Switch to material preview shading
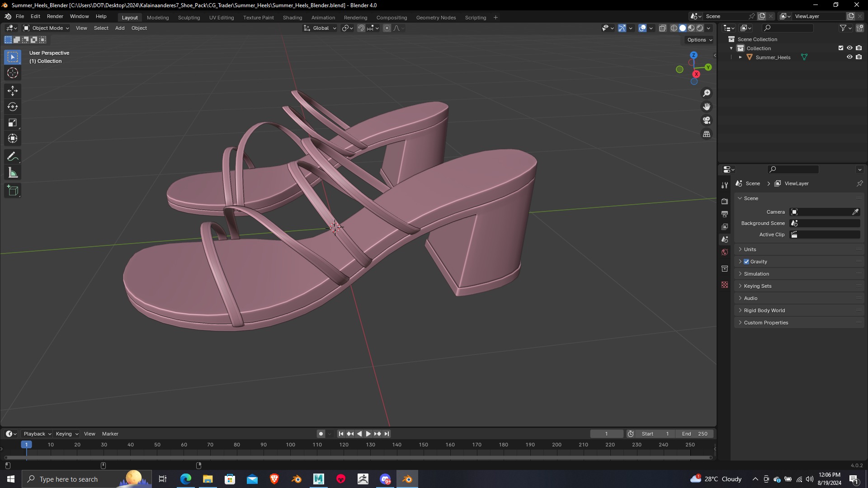 tap(691, 28)
